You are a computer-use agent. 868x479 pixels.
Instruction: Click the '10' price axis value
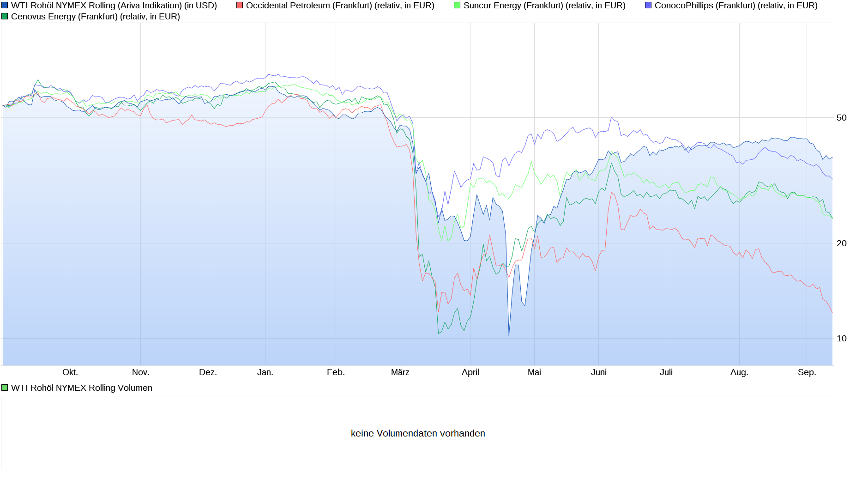coord(842,339)
